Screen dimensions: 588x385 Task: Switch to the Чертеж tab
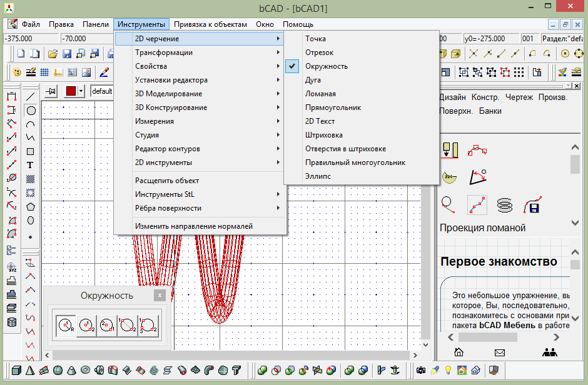tap(519, 97)
